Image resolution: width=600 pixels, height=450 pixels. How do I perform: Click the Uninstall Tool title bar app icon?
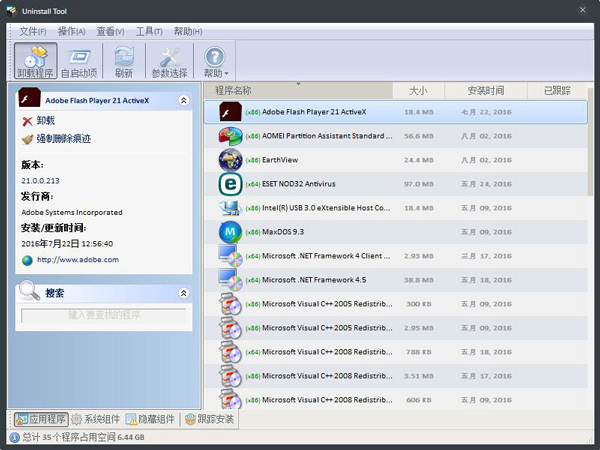11,11
